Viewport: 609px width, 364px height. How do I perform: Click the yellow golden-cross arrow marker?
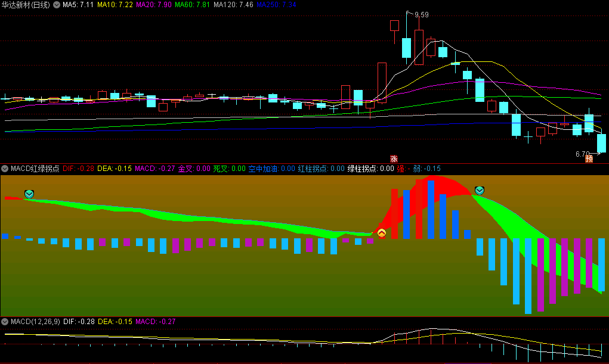382,233
